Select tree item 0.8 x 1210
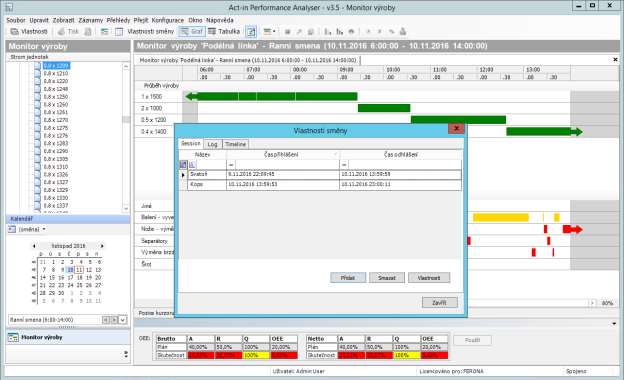Image resolution: width=624 pixels, height=380 pixels. [56, 74]
